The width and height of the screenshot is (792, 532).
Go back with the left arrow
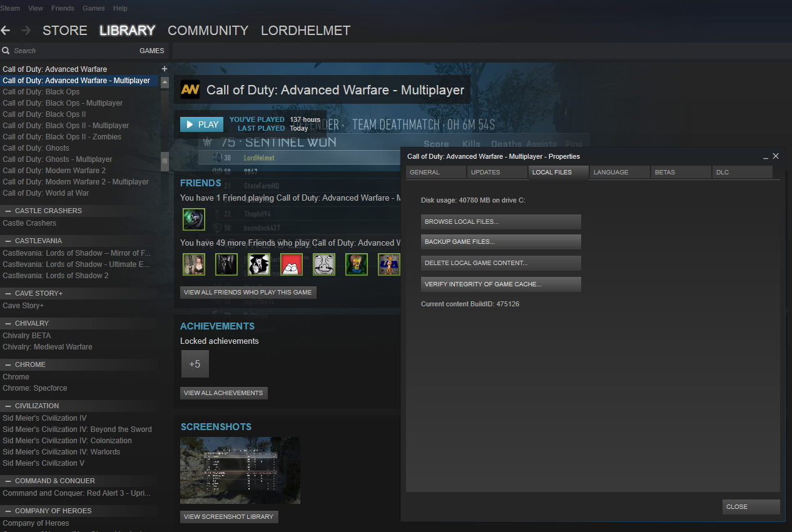tap(6, 30)
